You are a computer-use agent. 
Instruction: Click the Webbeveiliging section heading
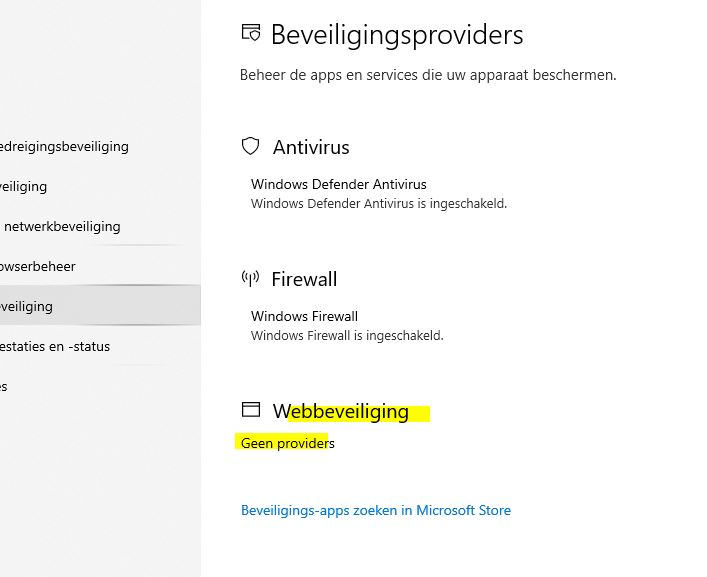point(340,411)
